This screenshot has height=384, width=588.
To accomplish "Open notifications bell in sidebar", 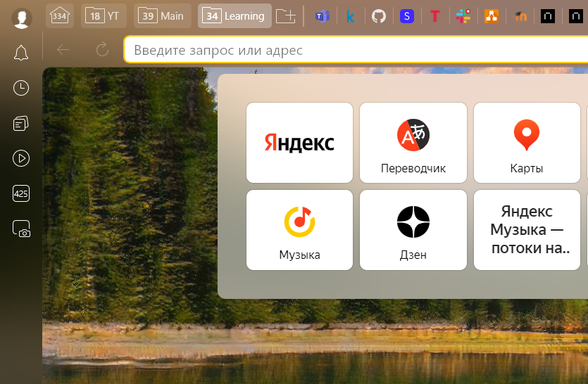I will coord(21,53).
